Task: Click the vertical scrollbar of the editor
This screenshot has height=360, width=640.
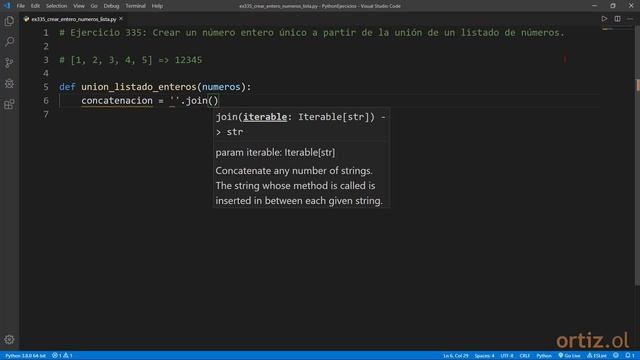Action: (x=638, y=155)
